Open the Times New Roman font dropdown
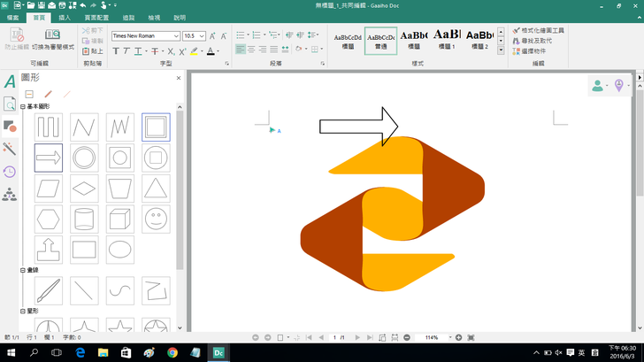 click(x=176, y=36)
